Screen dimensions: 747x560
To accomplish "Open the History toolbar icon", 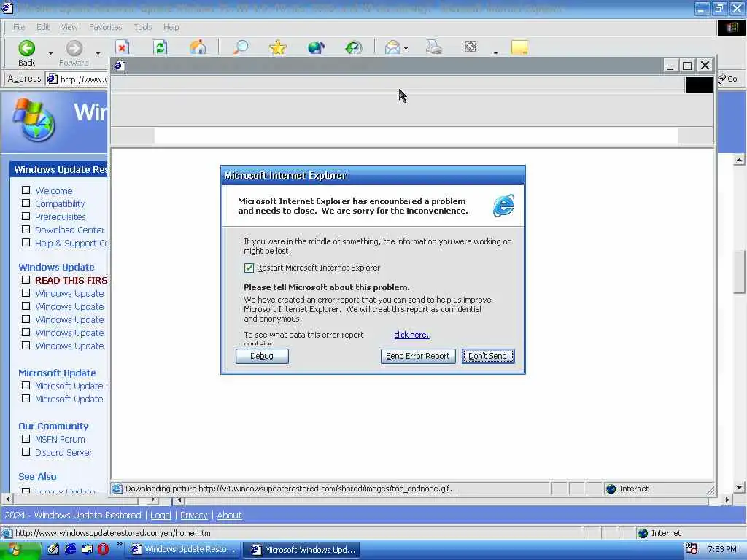I will pyautogui.click(x=354, y=47).
